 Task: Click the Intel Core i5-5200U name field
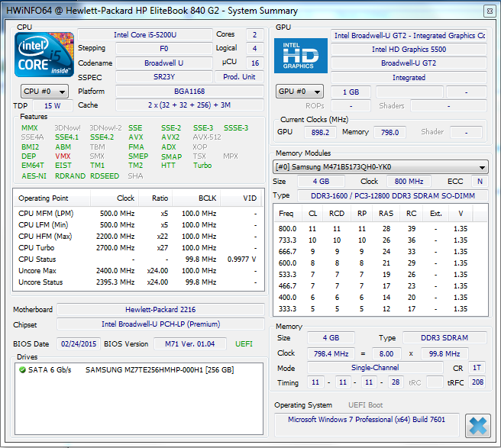click(x=145, y=35)
